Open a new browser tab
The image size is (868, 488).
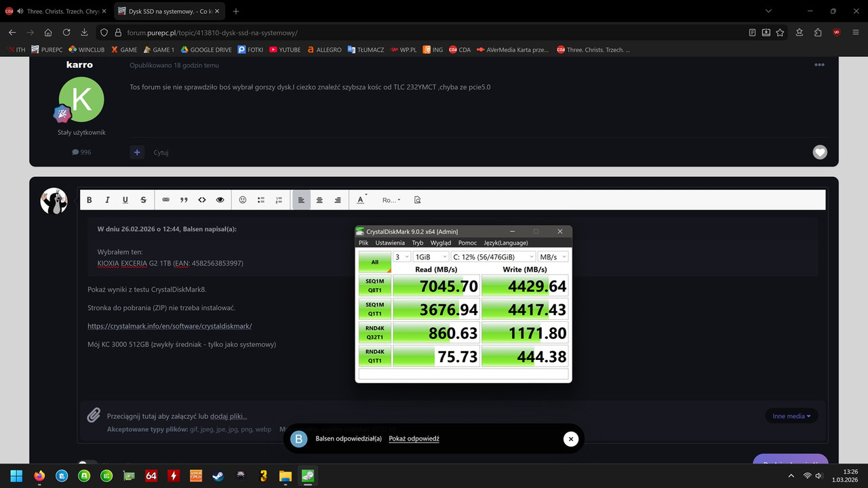(236, 12)
